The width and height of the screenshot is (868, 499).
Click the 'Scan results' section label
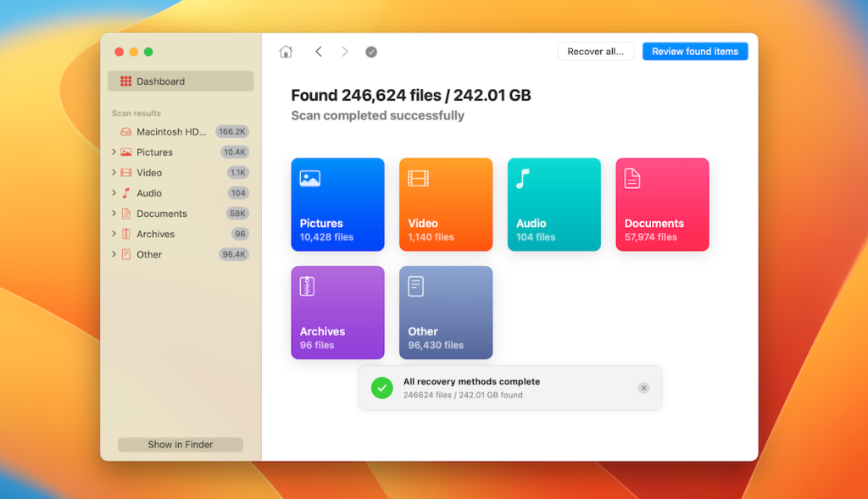136,114
